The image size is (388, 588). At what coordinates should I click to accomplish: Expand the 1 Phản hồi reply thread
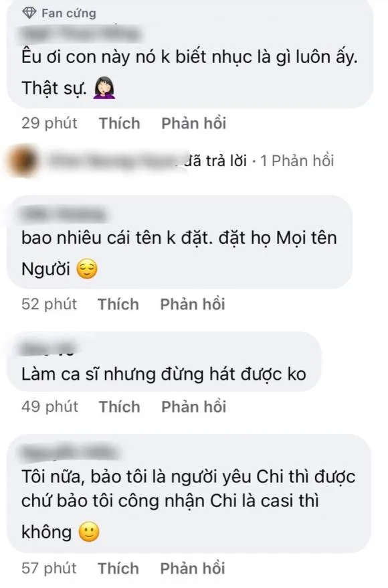297,161
